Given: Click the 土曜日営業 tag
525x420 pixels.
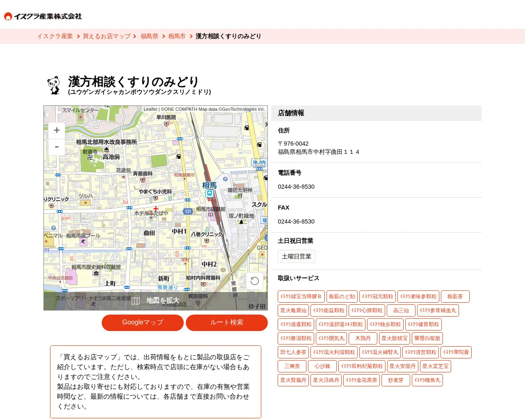Looking at the screenshot, I should pyautogui.click(x=297, y=256).
